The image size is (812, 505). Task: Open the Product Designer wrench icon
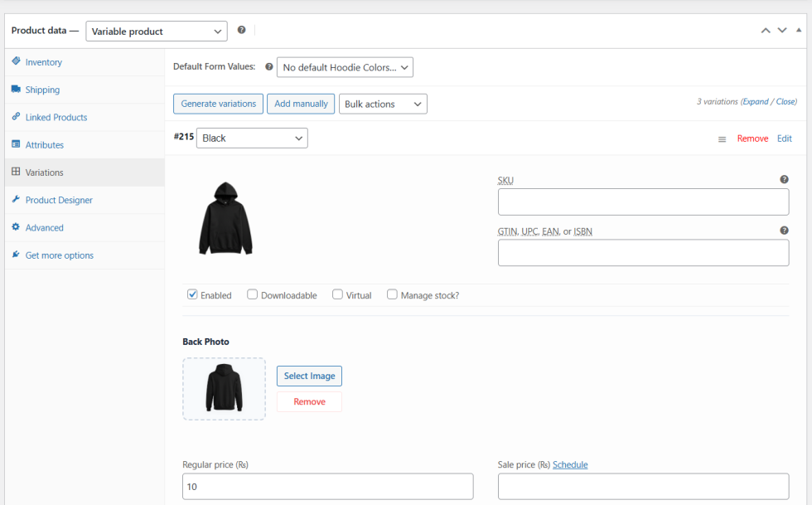[x=17, y=200]
